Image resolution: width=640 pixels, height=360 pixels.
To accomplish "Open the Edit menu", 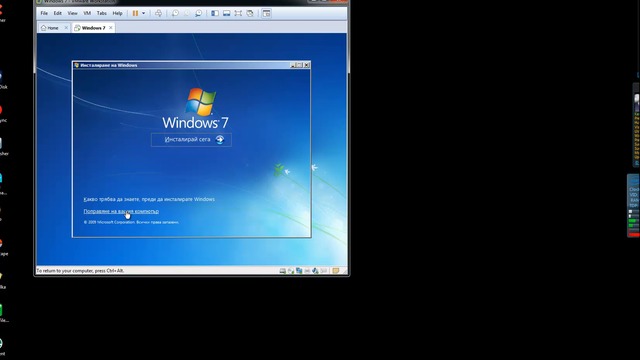I will 58,13.
